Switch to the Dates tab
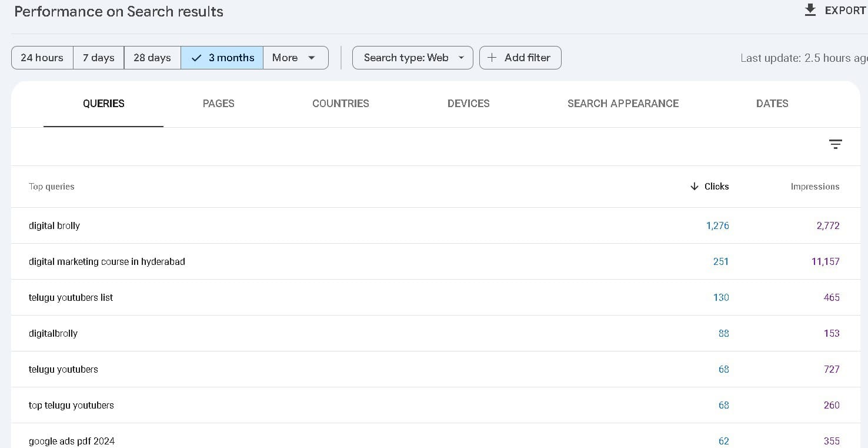 [772, 104]
